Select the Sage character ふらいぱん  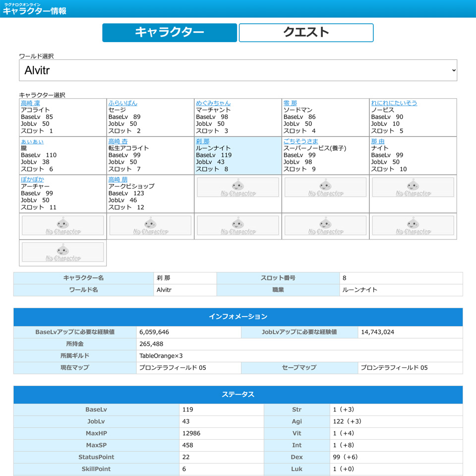[x=122, y=103]
